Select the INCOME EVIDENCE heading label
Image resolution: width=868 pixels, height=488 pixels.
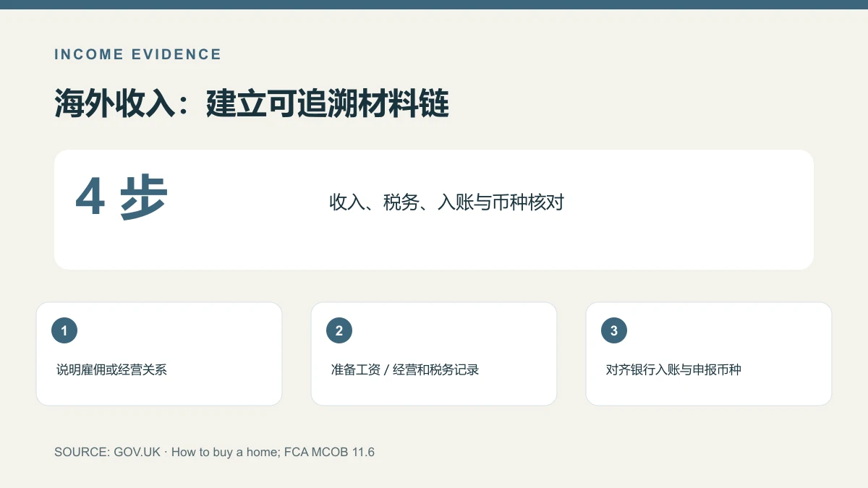point(138,54)
